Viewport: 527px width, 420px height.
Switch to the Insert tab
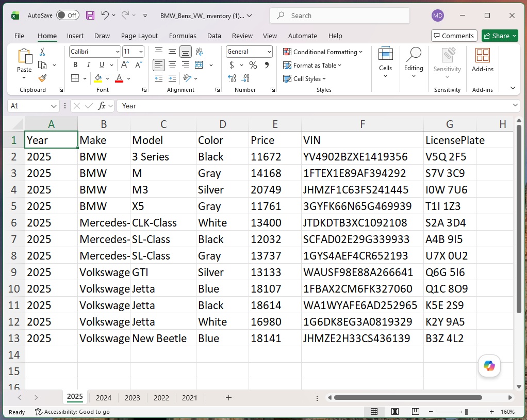75,36
